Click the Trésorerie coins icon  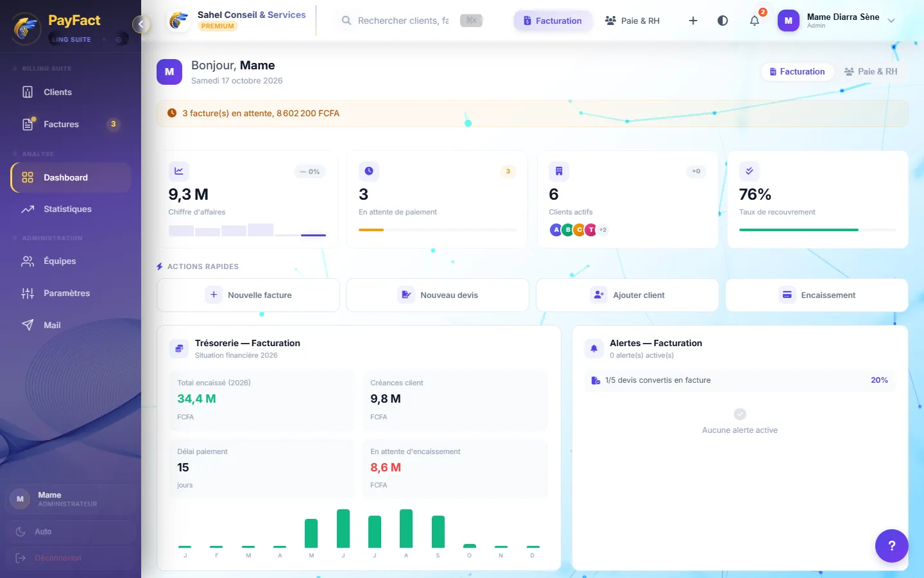(x=179, y=349)
